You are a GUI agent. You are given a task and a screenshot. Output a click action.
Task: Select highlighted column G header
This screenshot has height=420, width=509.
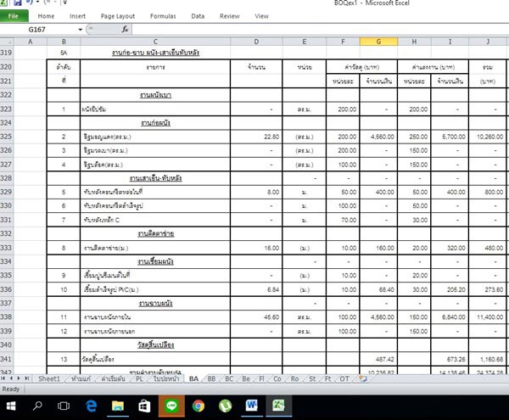378,42
